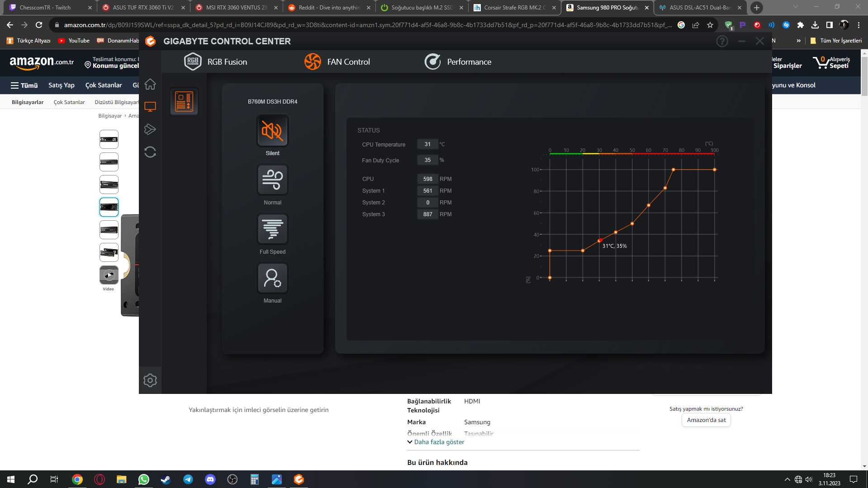Open Çok Satanlar in Amazon nav bar
Screen dimensions: 868x488
click(104, 85)
